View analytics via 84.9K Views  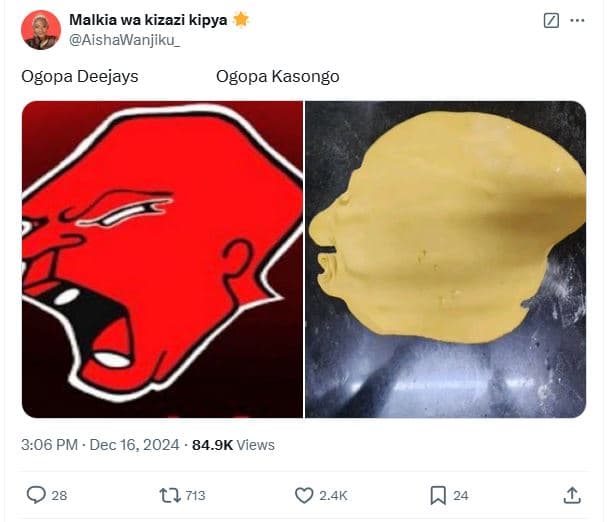tap(233, 444)
